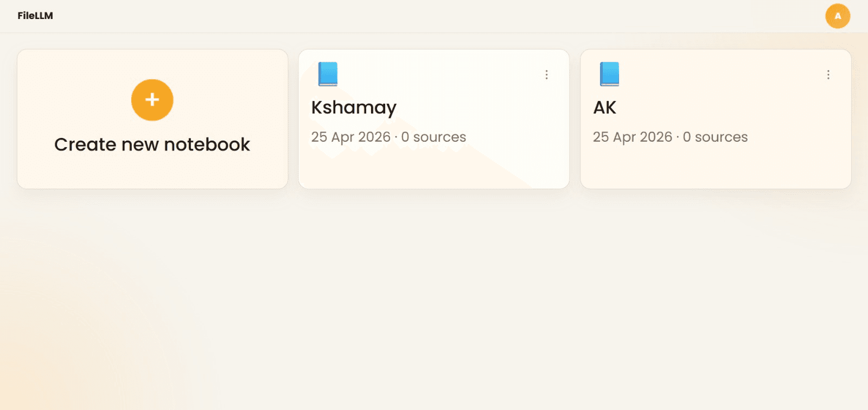The height and width of the screenshot is (410, 868).
Task: Click '25 Apr 2026' date on Kshamay card
Action: 350,137
